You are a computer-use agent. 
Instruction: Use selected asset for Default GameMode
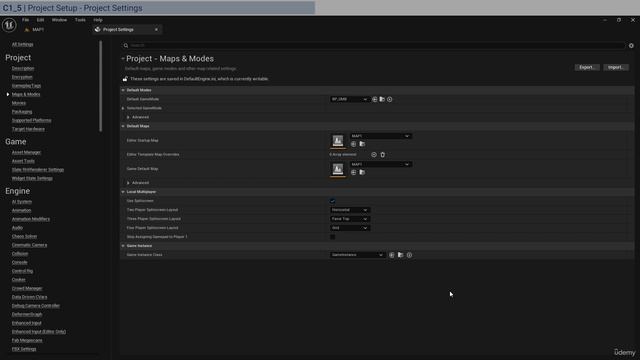click(x=375, y=99)
